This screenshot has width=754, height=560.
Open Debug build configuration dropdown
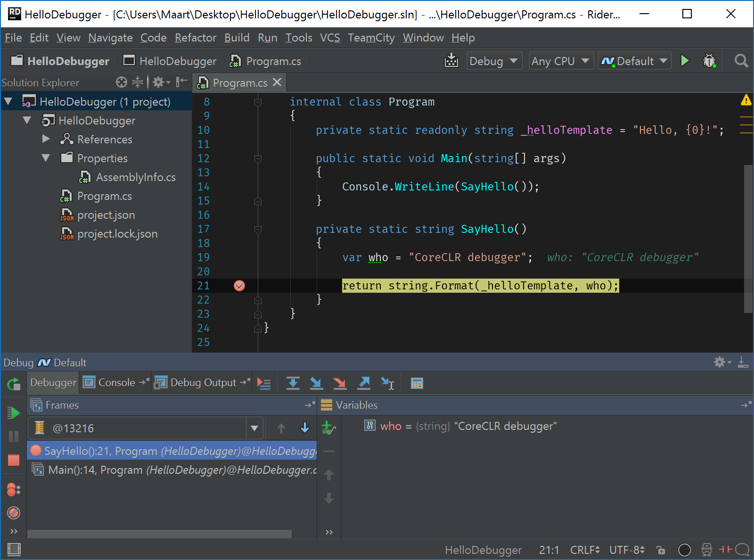(x=494, y=61)
